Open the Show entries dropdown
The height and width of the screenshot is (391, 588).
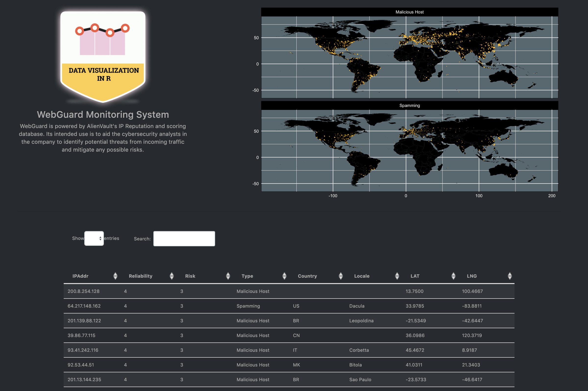click(x=94, y=238)
